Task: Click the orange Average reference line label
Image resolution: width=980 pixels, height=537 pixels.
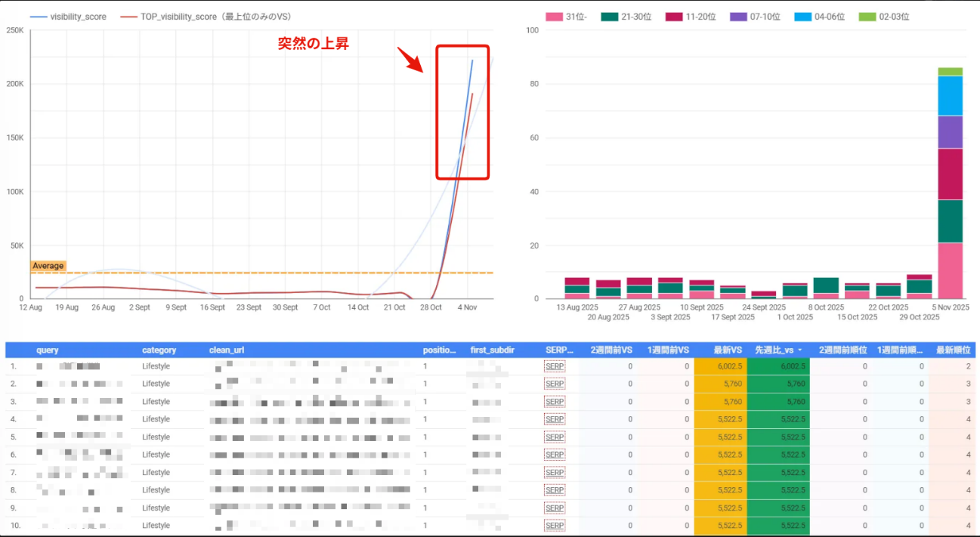Action: pyautogui.click(x=48, y=266)
